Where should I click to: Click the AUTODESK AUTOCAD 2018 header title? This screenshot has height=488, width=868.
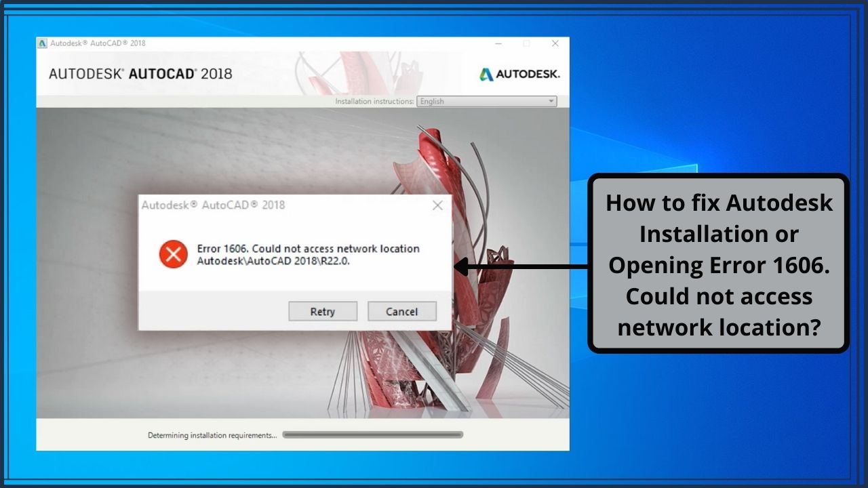140,74
